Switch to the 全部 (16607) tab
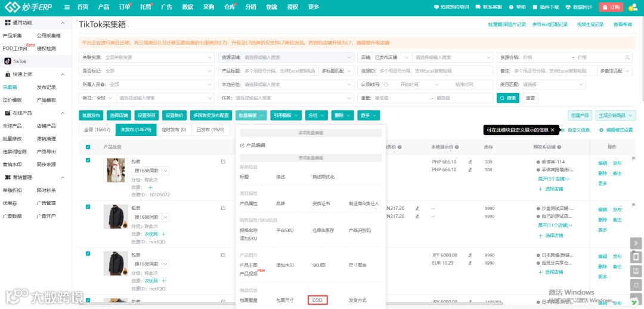Screen dimensions: 644x309 coord(97,130)
